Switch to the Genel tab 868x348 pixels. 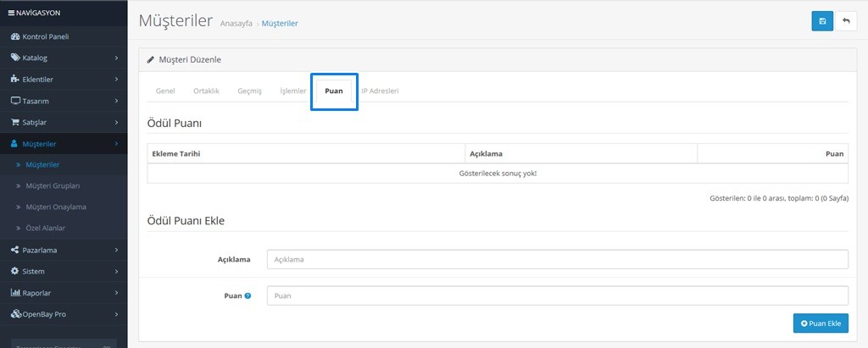165,91
